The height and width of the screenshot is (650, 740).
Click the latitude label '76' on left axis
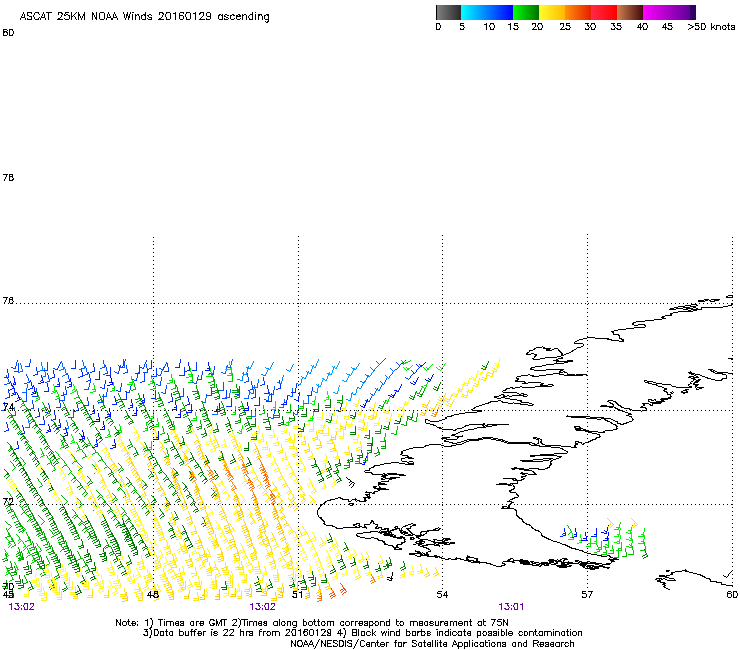[x=8, y=300]
